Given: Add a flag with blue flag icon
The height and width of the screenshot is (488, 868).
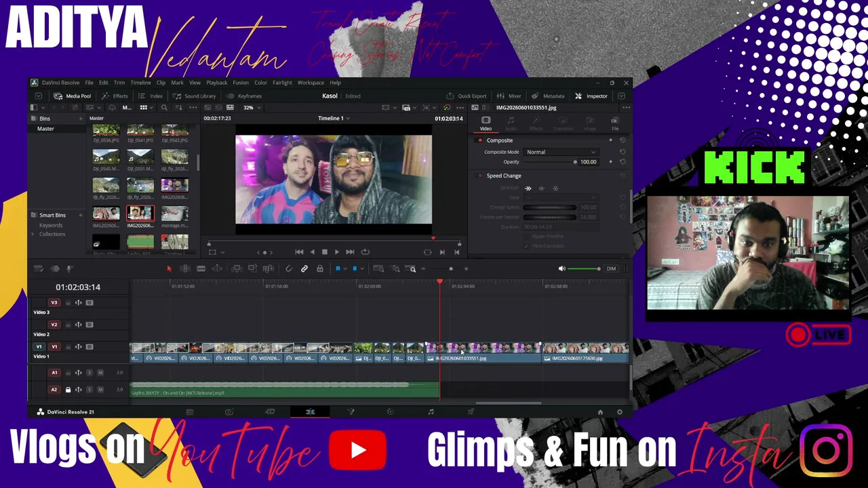Looking at the screenshot, I should coord(338,269).
